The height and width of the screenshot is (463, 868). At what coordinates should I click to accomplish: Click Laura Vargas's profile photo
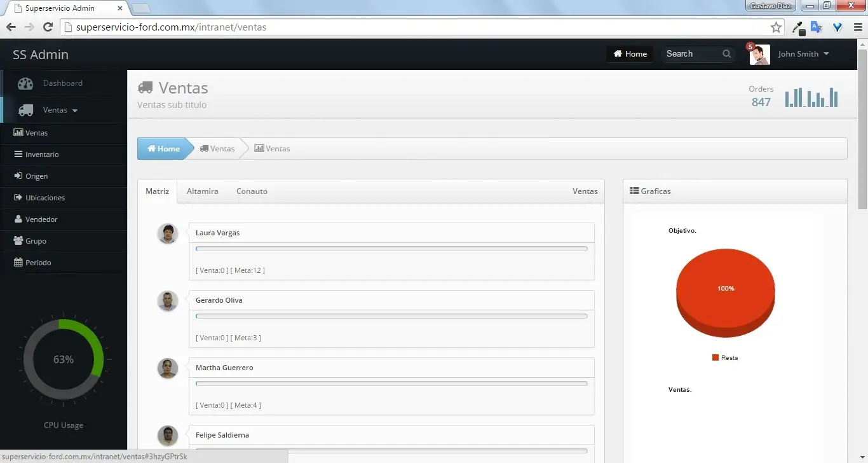168,233
